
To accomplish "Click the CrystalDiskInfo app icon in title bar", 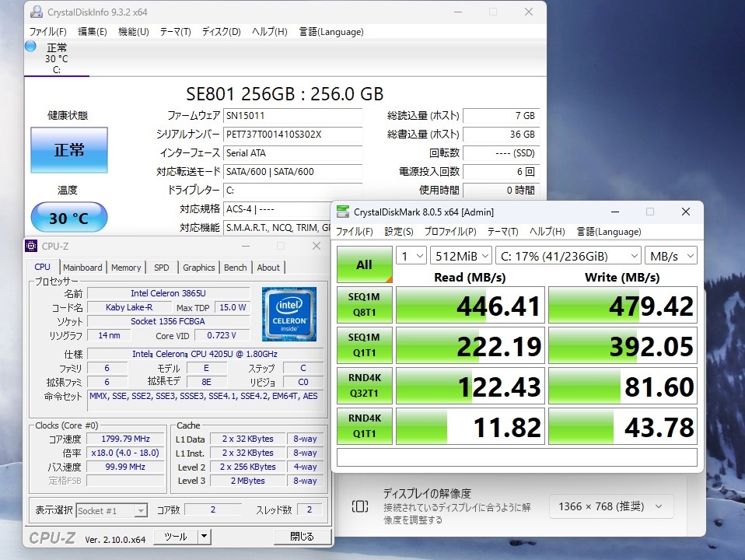I will point(37,12).
